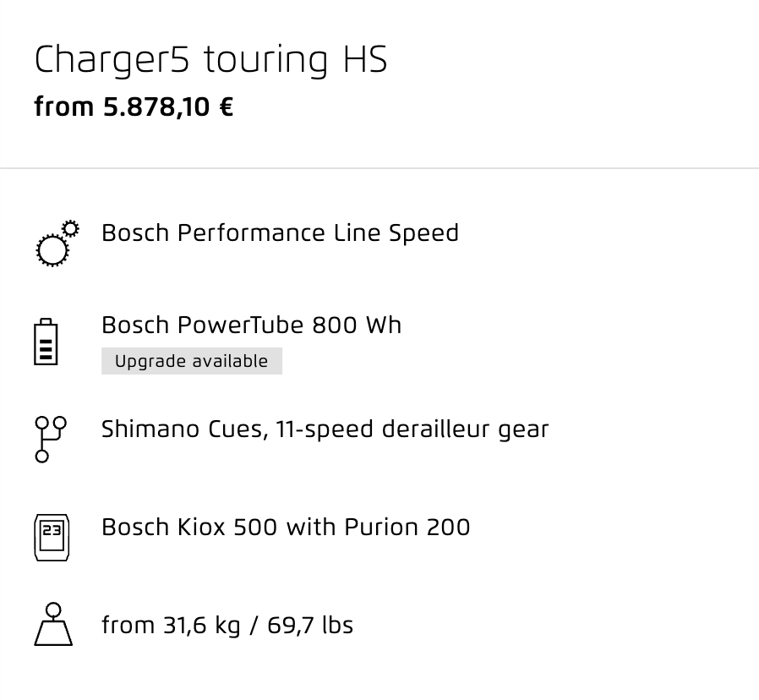Select Bosch Performance Line Speed text

280,232
